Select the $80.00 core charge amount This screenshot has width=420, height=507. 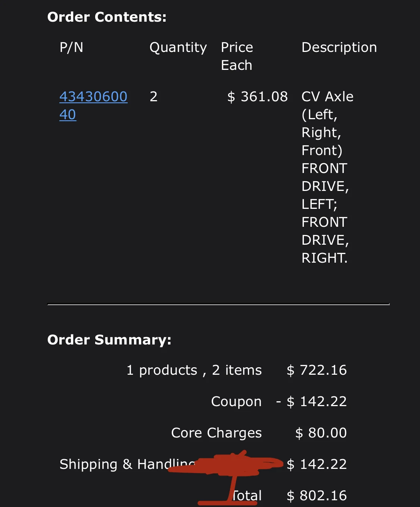(x=321, y=433)
